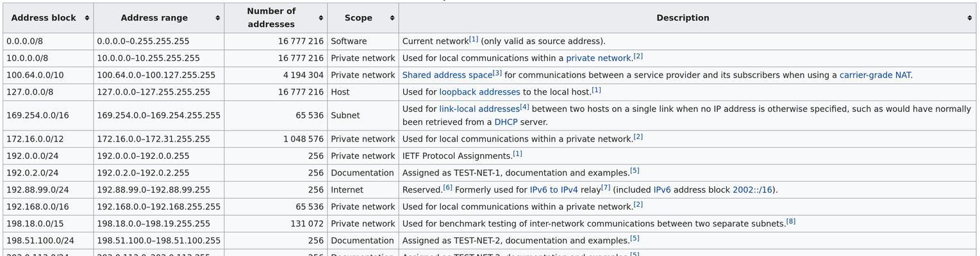This screenshot has width=980, height=256.
Task: Open the carrier-grade NAT link
Action: [875, 76]
